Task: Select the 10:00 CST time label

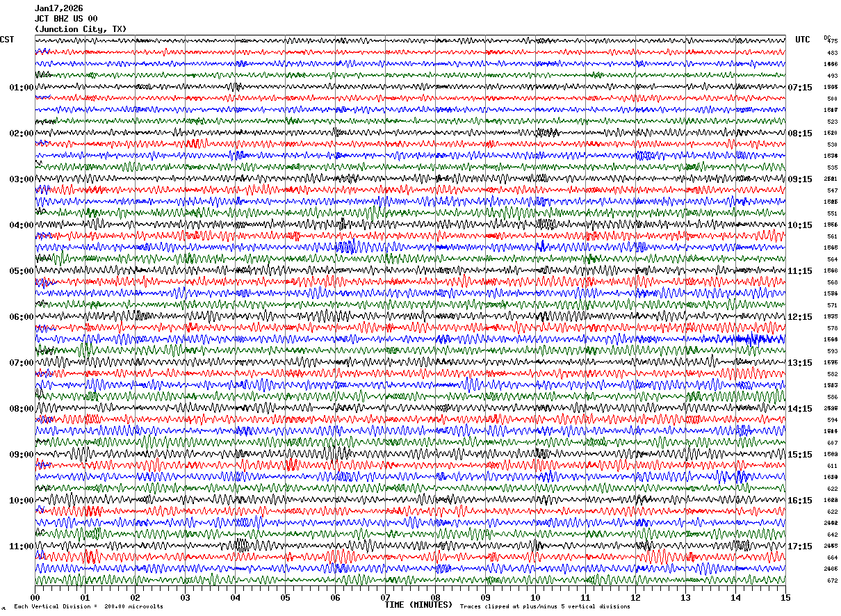Action: click(21, 501)
